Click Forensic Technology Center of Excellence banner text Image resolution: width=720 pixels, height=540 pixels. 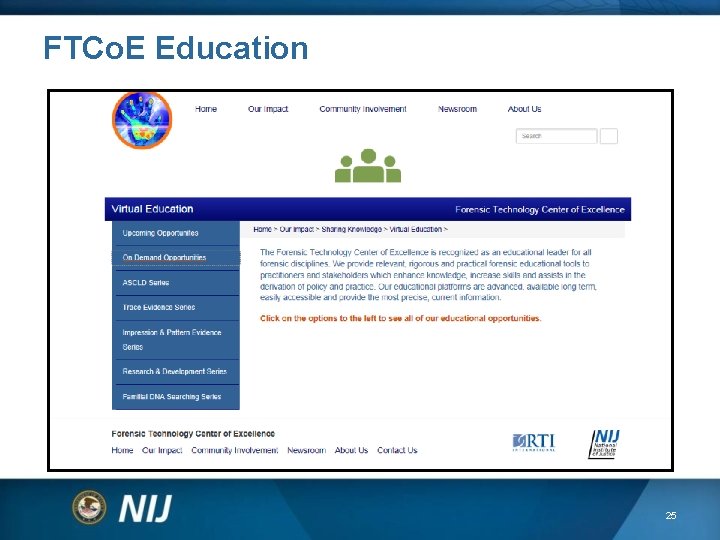point(540,209)
